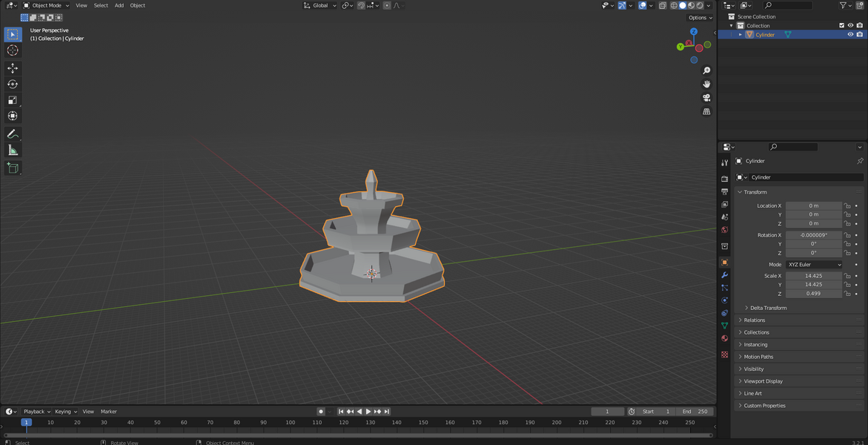Open the Object menu
Image resolution: width=868 pixels, height=445 pixels.
137,5
